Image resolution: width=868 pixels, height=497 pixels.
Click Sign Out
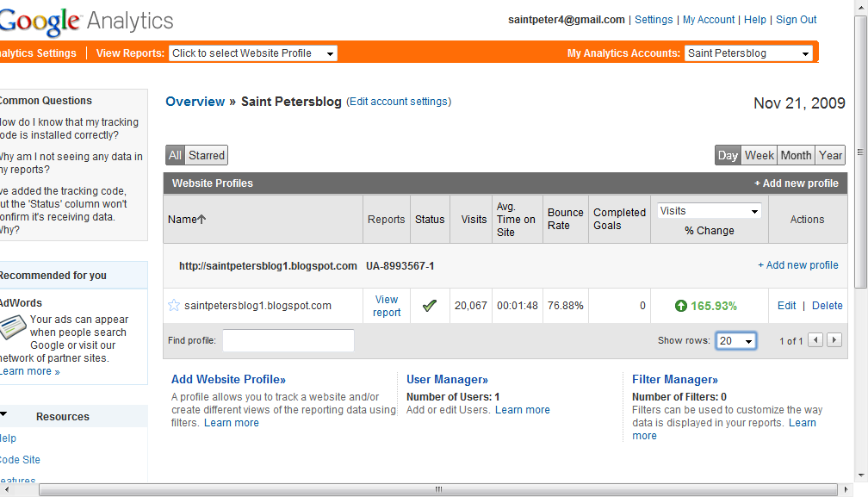pyautogui.click(x=796, y=19)
